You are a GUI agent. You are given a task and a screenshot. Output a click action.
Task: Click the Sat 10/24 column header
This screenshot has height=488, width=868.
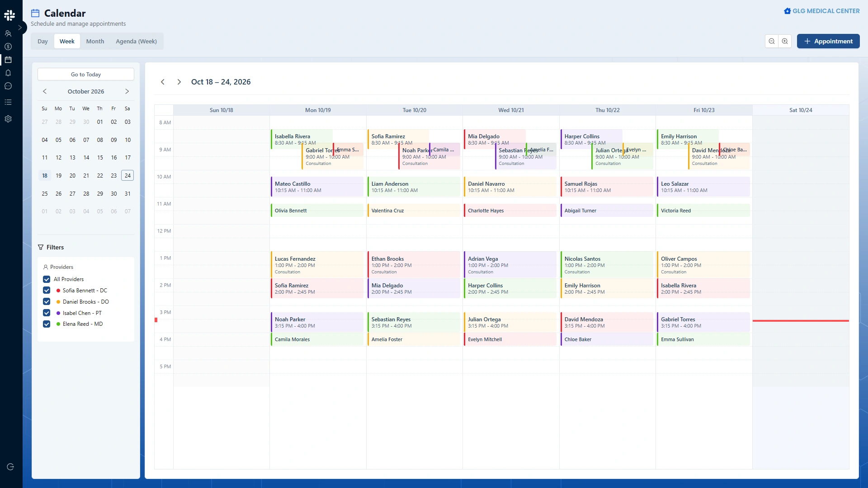[x=801, y=110]
